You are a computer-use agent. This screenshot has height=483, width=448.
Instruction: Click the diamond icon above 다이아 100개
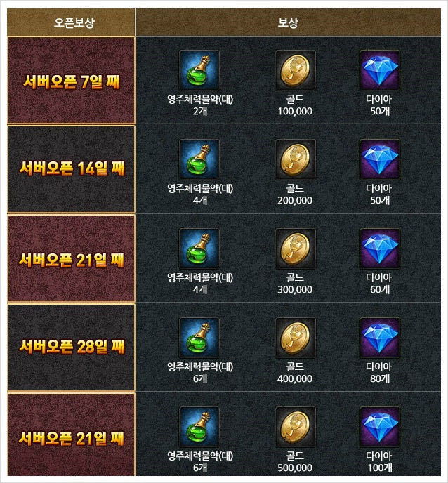coord(380,427)
